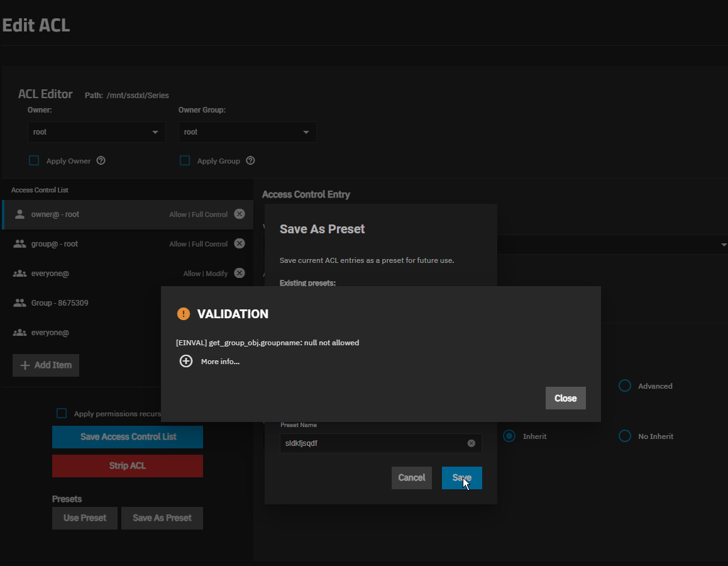
Task: Remove the owner@ - root ACL entry
Action: tap(240, 214)
